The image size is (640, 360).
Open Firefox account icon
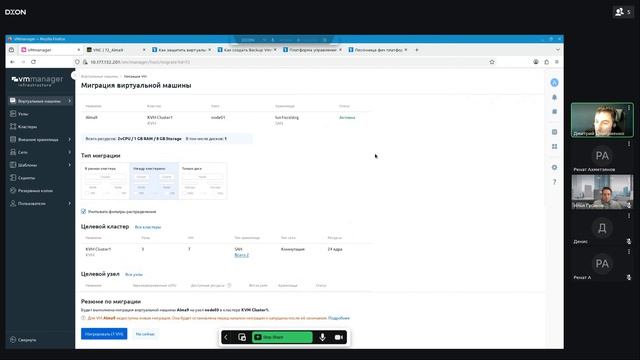pyautogui.click(x=536, y=62)
